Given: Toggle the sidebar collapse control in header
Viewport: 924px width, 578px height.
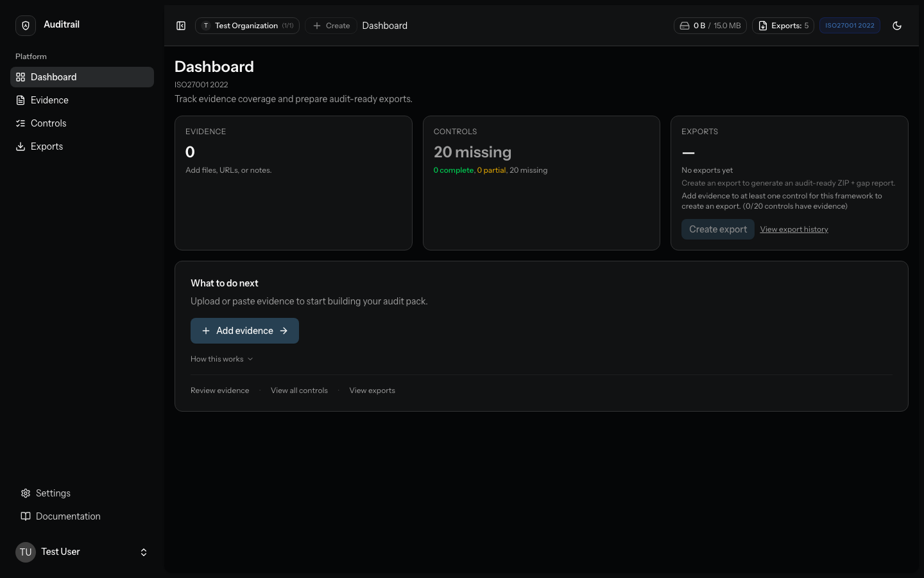Looking at the screenshot, I should [x=180, y=26].
